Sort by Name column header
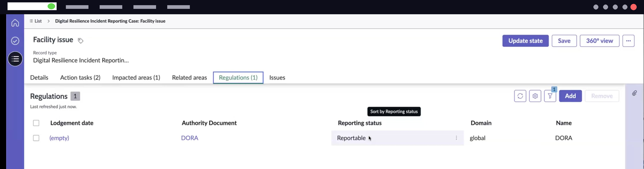Screen dimensions: 644x169 [x=564, y=123]
